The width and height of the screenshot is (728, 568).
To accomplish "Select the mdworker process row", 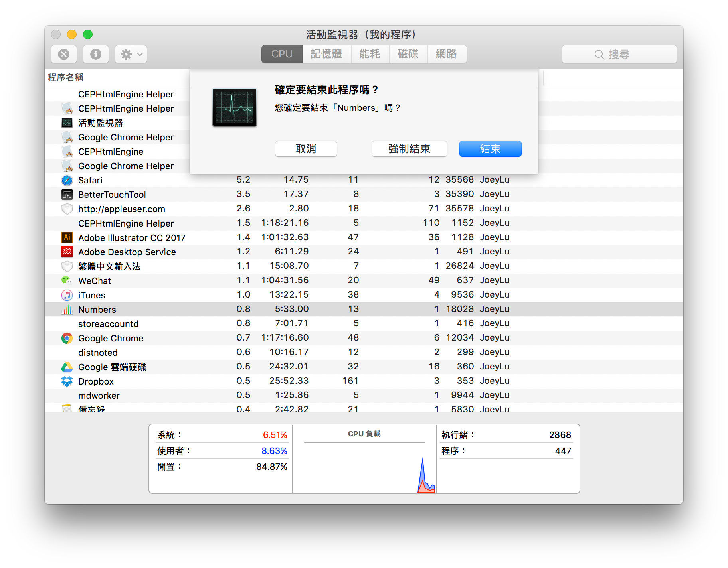I will click(x=364, y=395).
